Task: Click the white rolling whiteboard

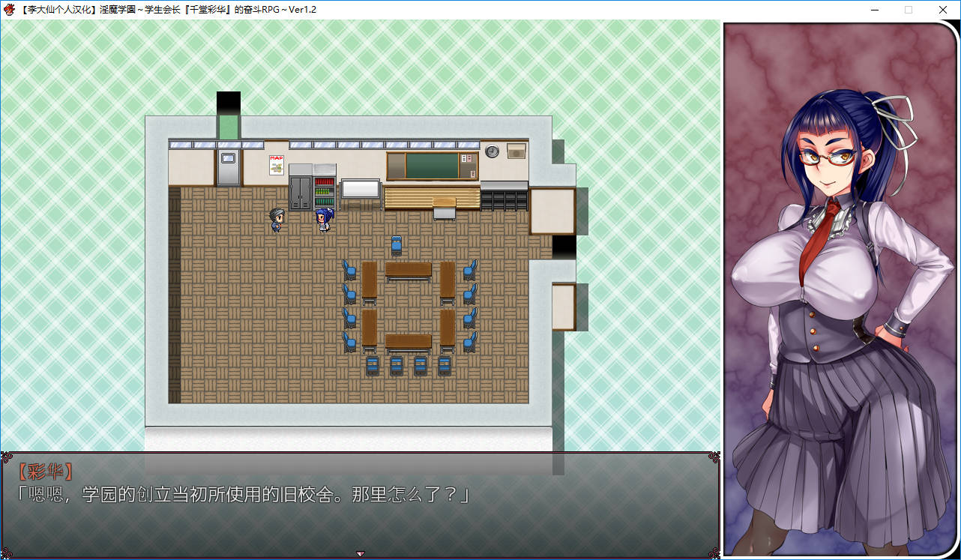Action: point(361,190)
